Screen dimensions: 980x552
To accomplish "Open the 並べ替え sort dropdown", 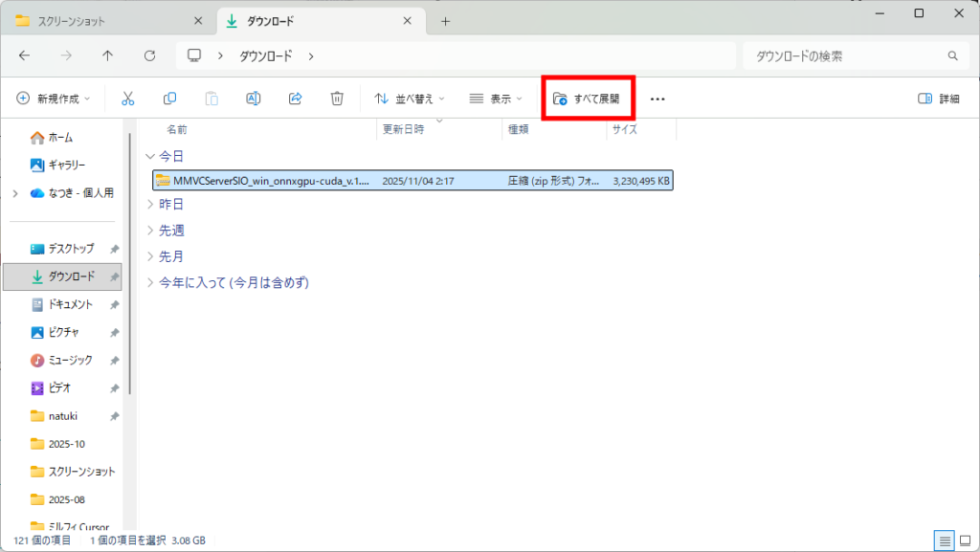I will point(409,99).
